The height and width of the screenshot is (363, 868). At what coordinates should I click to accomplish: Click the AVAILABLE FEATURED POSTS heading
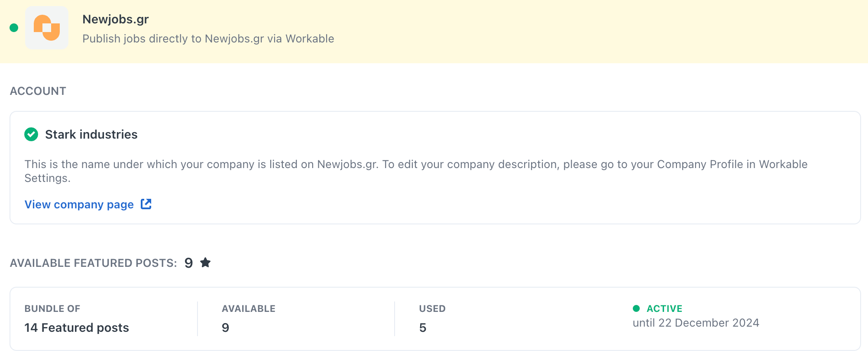coord(93,263)
